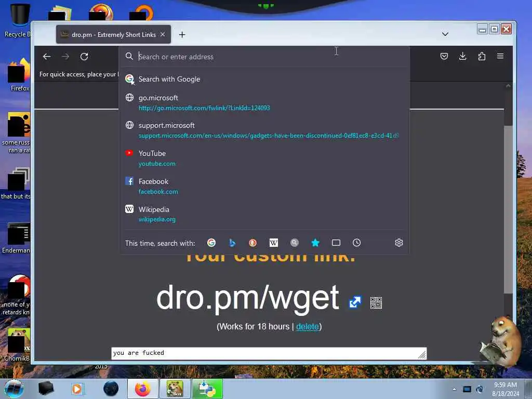
Task: Open the hamster Box taskbar icon
Action: click(x=175, y=389)
